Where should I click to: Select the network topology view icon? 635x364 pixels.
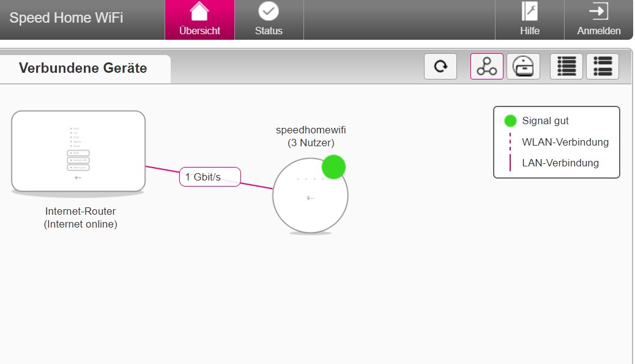coord(487,67)
